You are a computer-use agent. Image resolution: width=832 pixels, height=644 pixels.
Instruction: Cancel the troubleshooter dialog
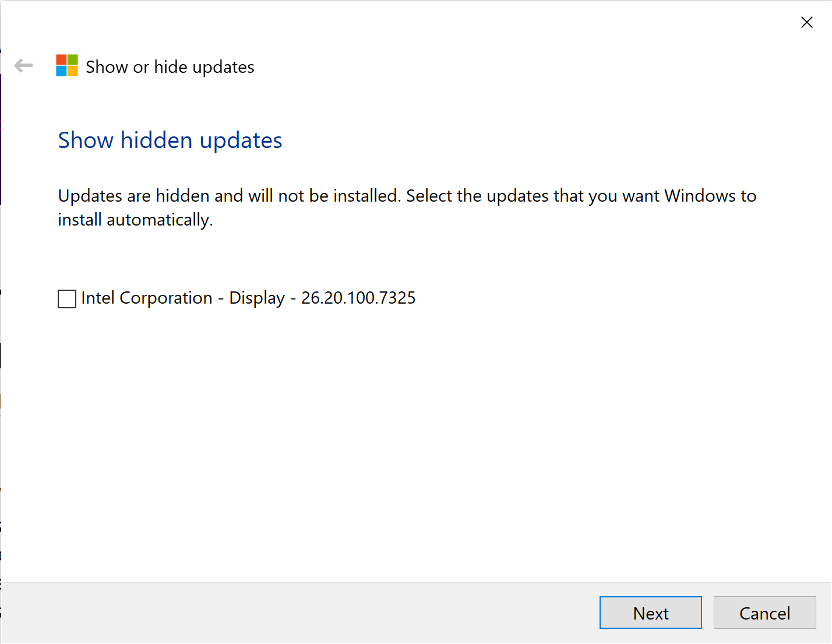point(764,613)
